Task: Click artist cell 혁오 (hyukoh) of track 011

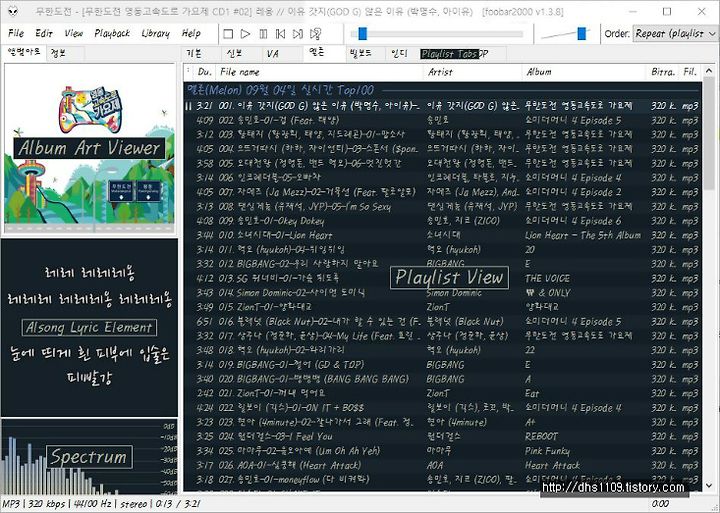Action: (454, 250)
